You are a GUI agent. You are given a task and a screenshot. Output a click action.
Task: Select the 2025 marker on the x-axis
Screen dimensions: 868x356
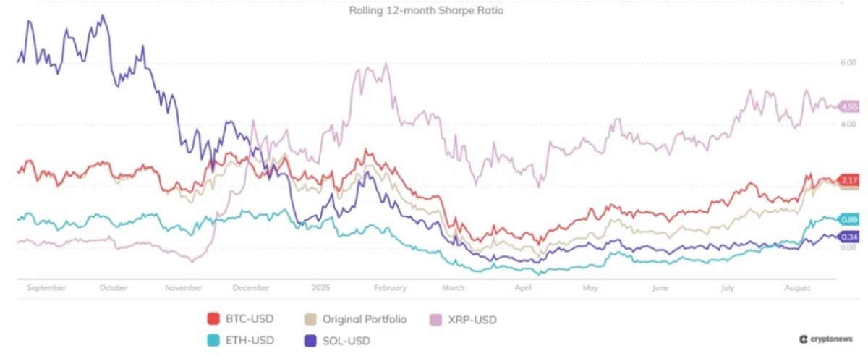pyautogui.click(x=320, y=288)
